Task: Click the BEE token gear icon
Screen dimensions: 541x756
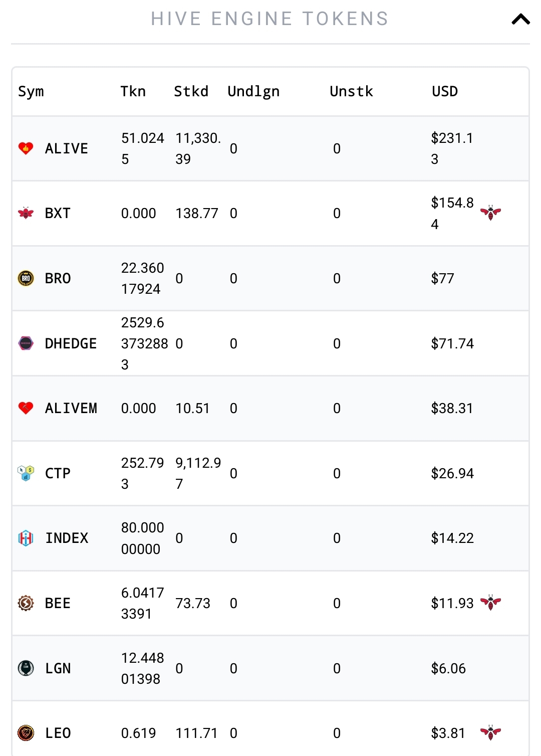Action: pos(26,603)
